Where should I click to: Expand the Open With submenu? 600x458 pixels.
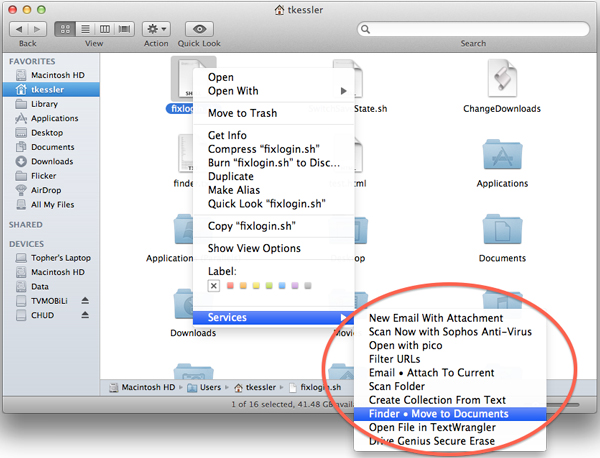tap(274, 91)
